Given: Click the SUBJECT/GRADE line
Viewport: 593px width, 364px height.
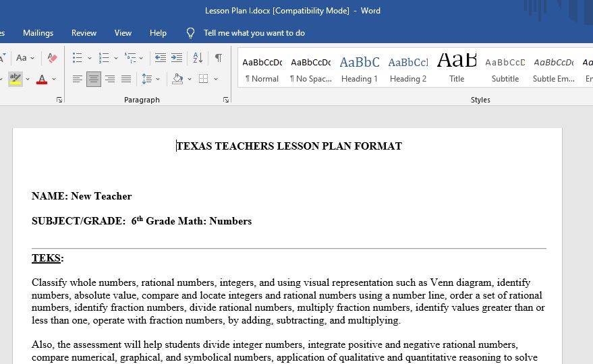Looking at the screenshot, I should click(x=142, y=220).
